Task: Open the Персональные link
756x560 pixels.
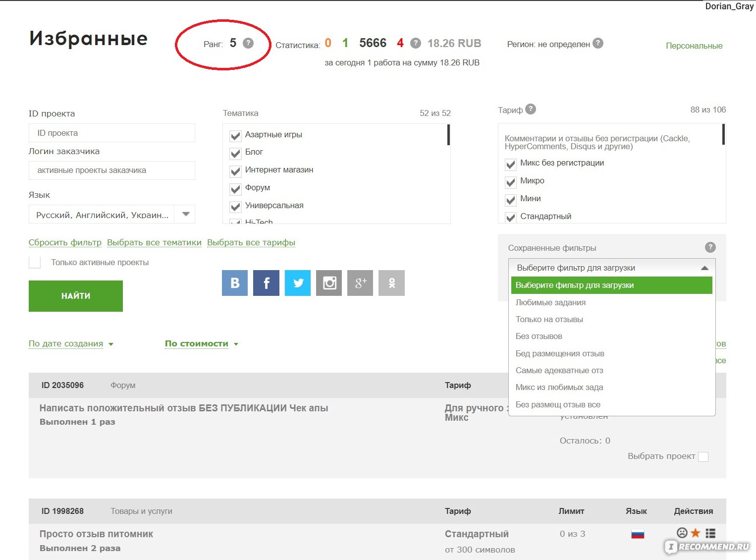Action: pyautogui.click(x=694, y=46)
